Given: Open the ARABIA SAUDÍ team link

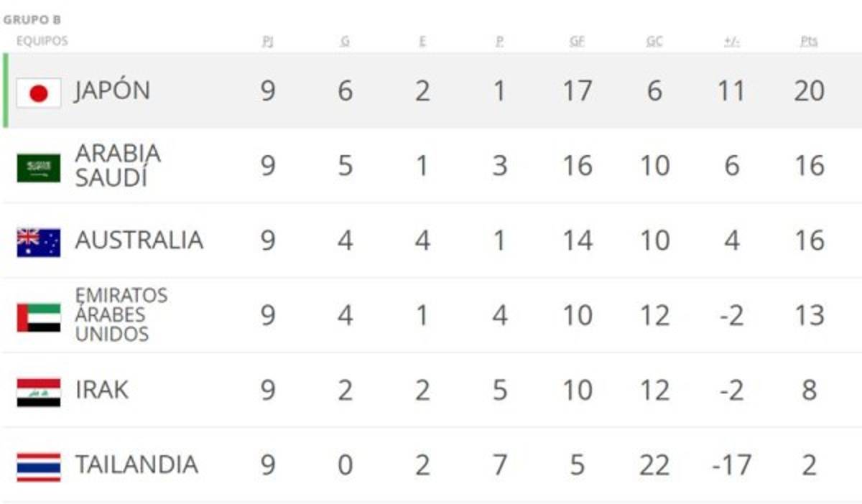Looking at the screenshot, I should click(118, 166).
